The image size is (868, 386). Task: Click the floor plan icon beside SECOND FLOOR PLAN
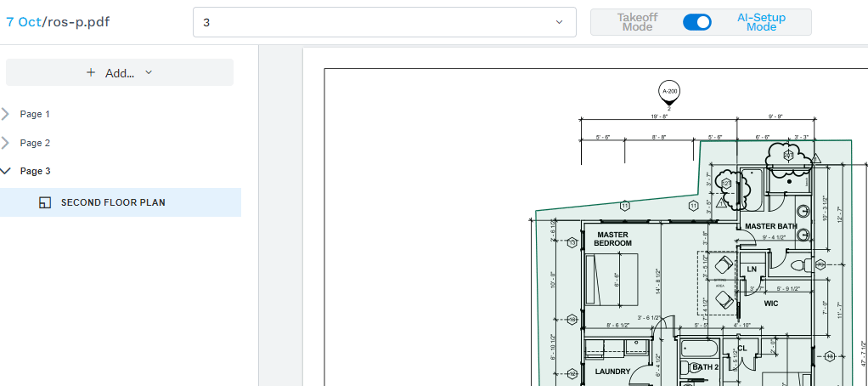tap(45, 202)
